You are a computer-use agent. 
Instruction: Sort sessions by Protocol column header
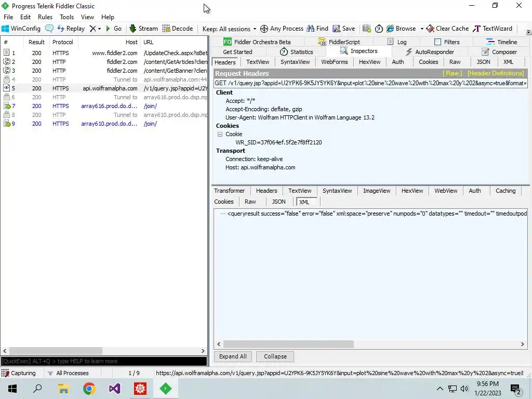(x=63, y=42)
